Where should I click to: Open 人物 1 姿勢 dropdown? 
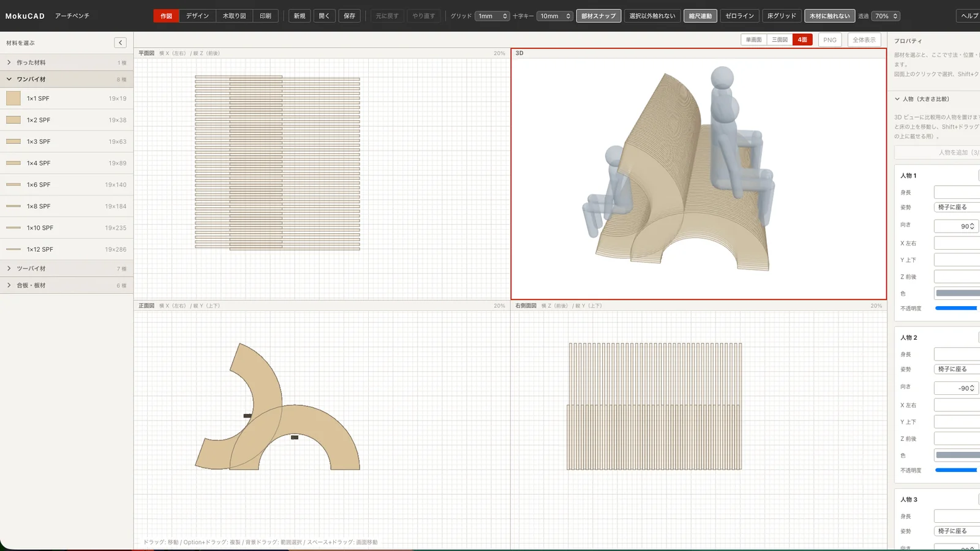(x=957, y=207)
